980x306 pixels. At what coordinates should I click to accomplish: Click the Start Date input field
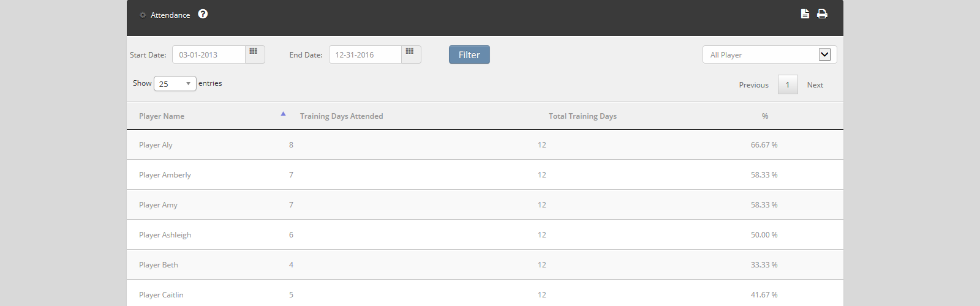[x=209, y=54]
